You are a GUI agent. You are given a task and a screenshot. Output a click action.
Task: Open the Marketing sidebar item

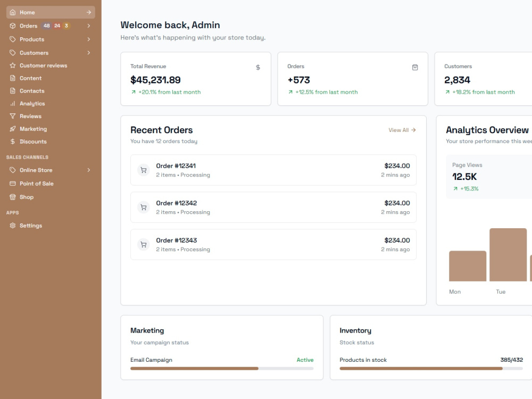click(51, 129)
